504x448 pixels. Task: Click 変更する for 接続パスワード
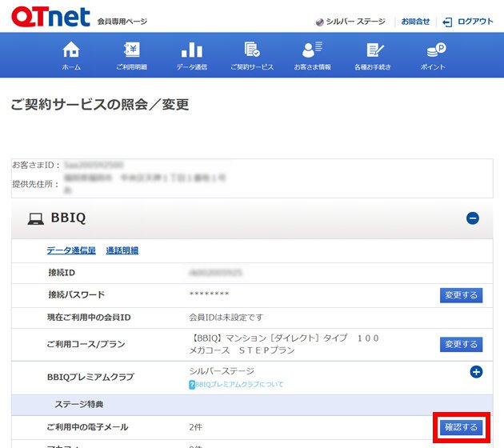(x=461, y=295)
